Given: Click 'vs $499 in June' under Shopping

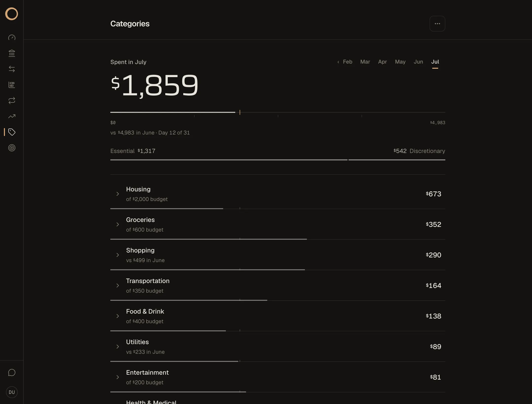Looking at the screenshot, I should (x=145, y=260).
